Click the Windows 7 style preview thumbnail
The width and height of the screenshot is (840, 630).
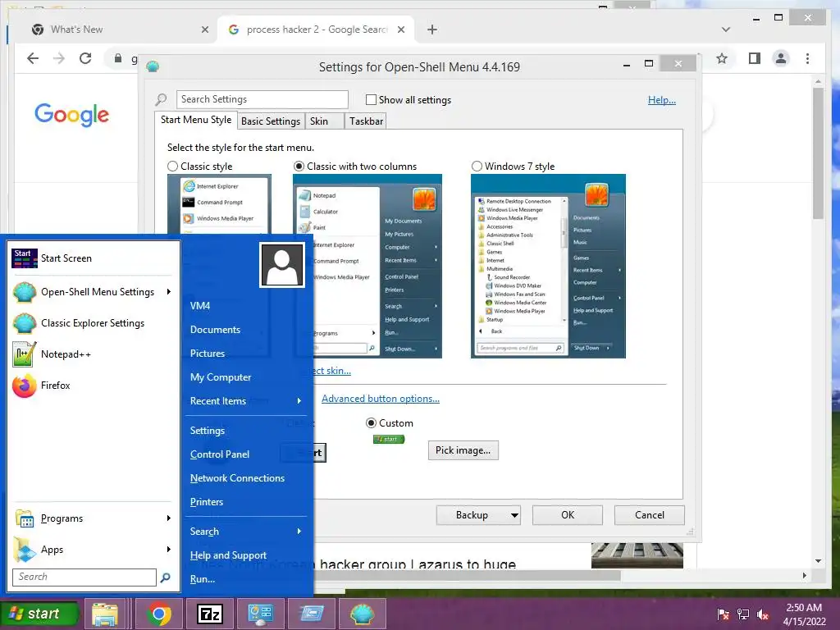click(548, 267)
